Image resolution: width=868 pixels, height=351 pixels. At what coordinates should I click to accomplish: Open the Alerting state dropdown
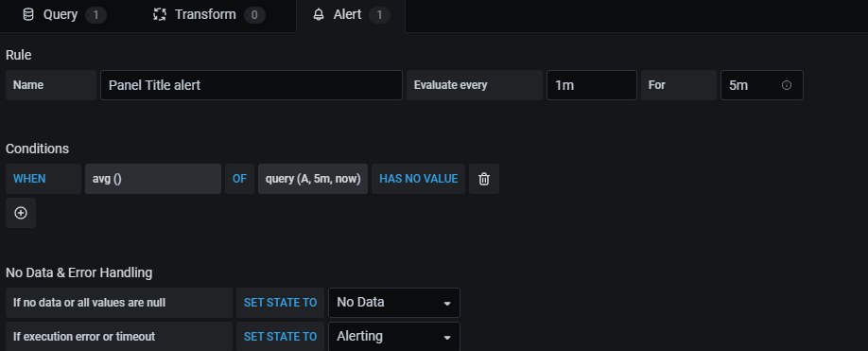(x=393, y=337)
